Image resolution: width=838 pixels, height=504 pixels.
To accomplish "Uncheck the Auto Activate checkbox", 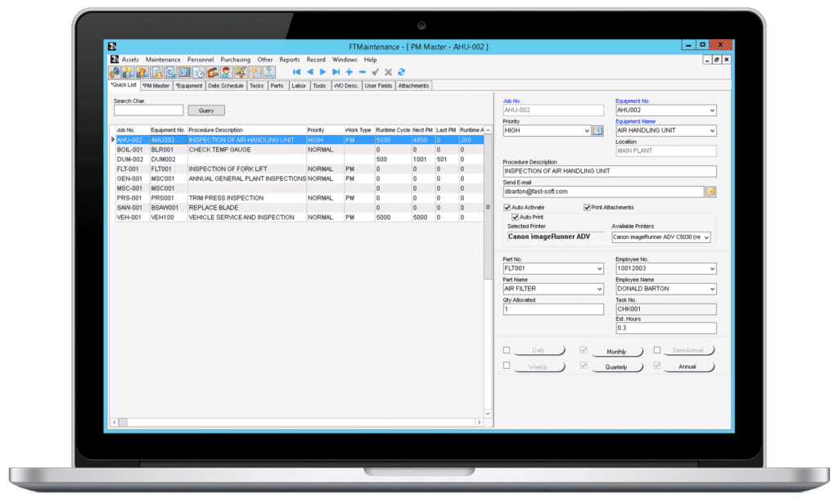I will click(507, 208).
